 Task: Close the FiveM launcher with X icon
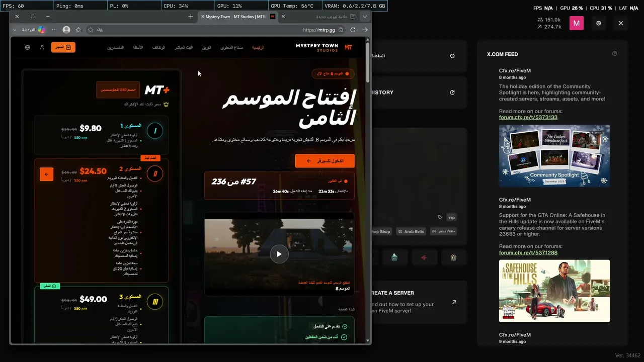621,23
